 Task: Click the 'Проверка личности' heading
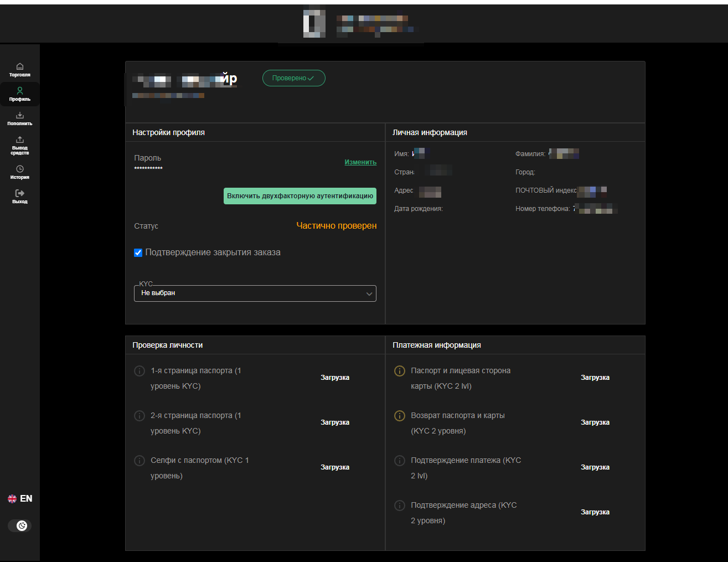167,345
